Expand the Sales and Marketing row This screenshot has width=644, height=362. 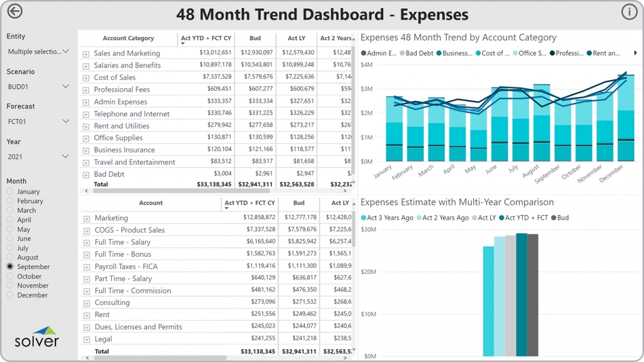86,54
